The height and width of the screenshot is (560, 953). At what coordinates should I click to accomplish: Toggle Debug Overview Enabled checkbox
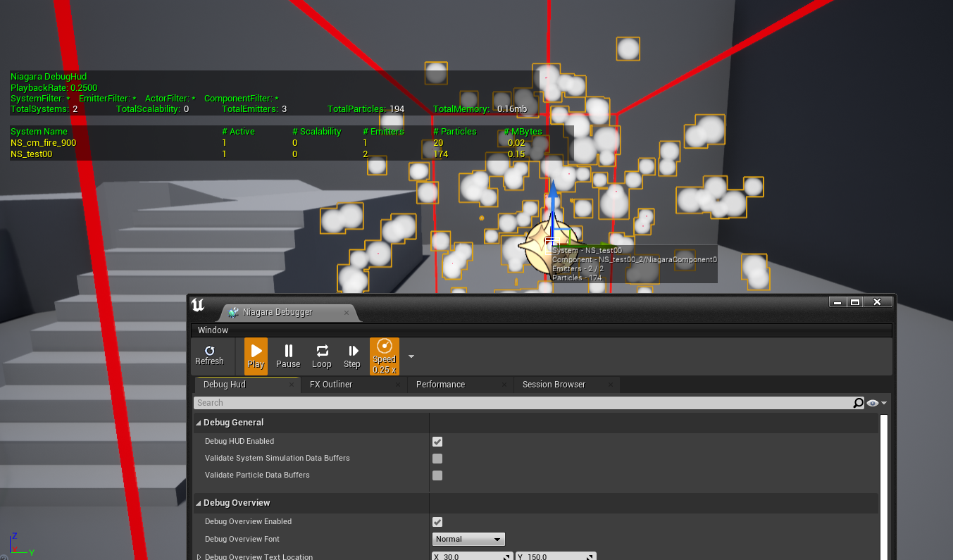(x=437, y=522)
